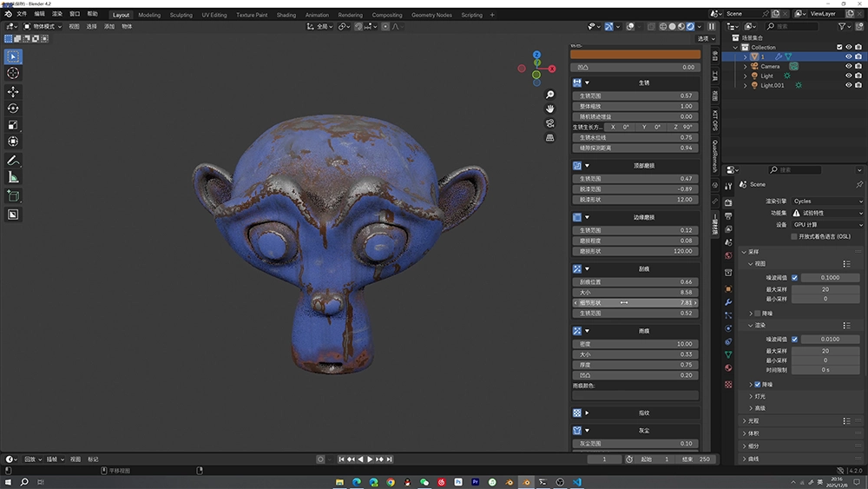Open the render engine Cycles dropdown
The width and height of the screenshot is (868, 489).
(x=826, y=201)
